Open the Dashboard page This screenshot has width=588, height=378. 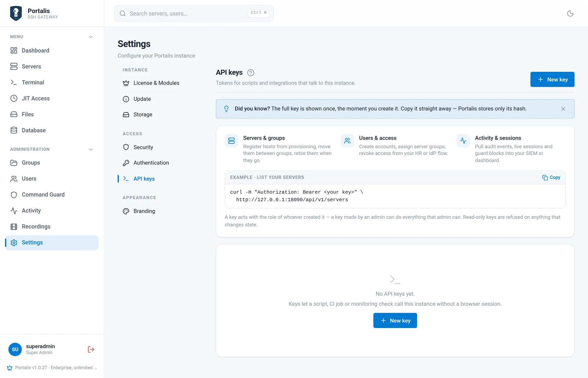[x=52, y=51]
